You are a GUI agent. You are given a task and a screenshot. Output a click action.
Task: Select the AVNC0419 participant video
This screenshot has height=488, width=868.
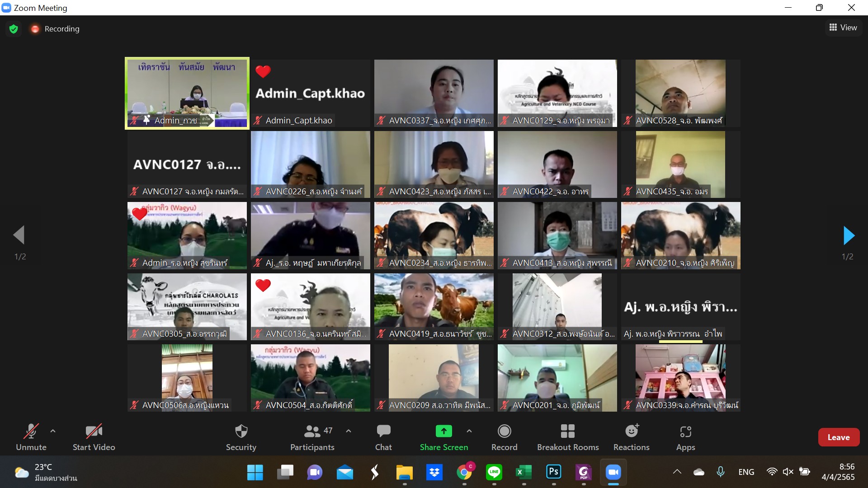(434, 307)
